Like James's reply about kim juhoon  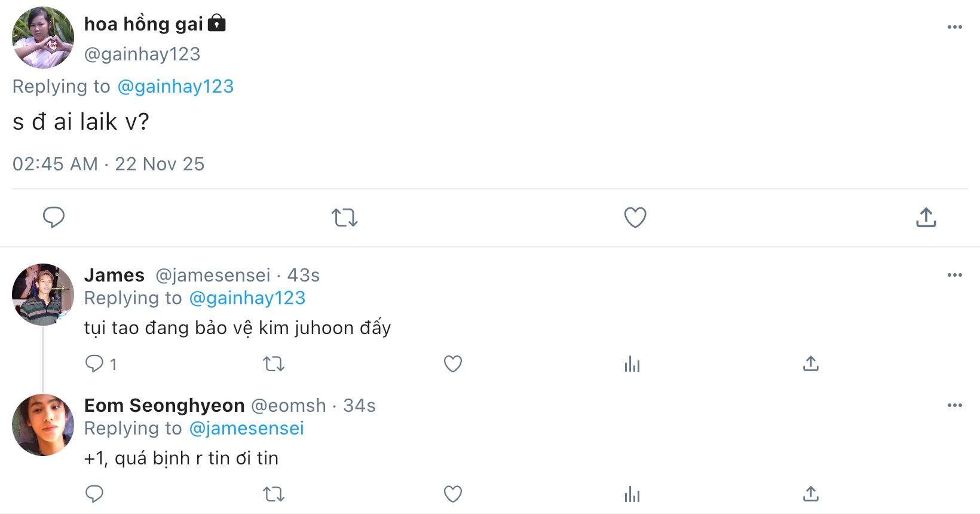pyautogui.click(x=452, y=363)
